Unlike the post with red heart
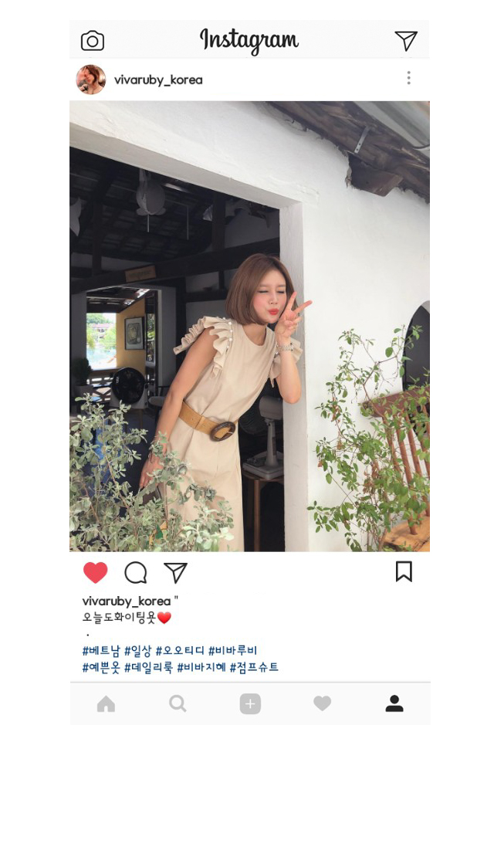The width and height of the screenshot is (504, 857). click(x=95, y=573)
